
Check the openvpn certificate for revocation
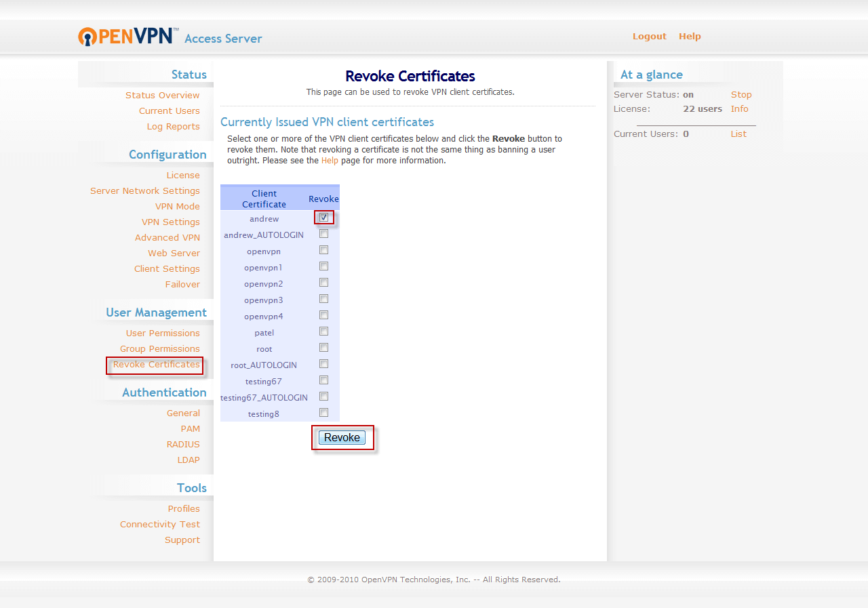point(323,249)
